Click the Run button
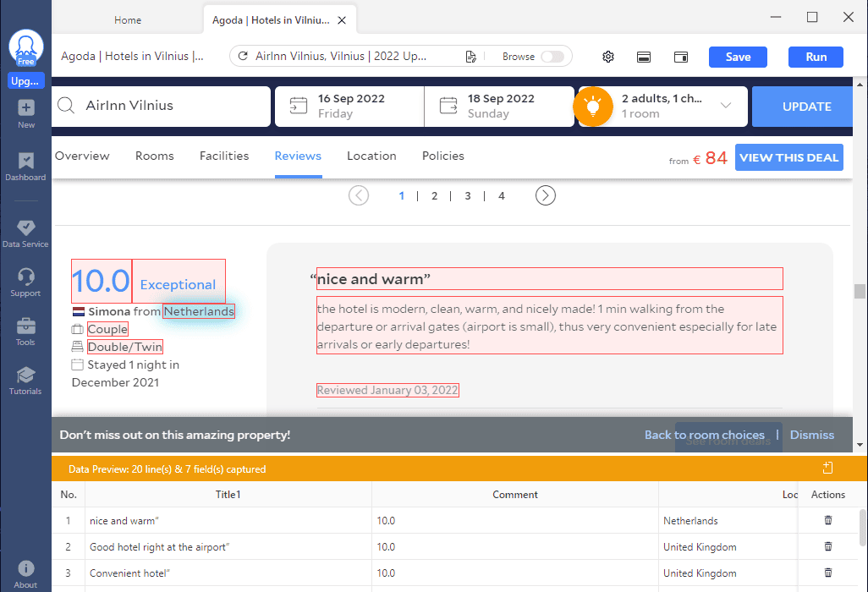The height and width of the screenshot is (592, 868). pyautogui.click(x=816, y=57)
